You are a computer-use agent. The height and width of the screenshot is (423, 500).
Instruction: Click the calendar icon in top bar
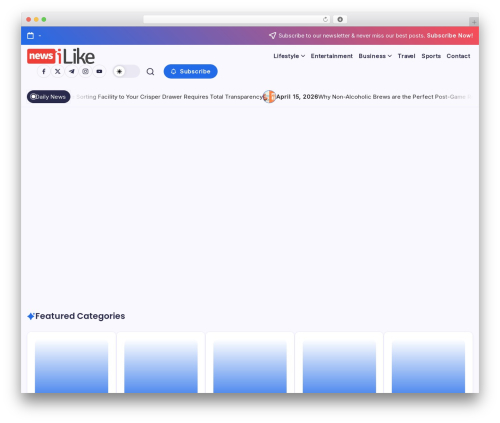(30, 36)
